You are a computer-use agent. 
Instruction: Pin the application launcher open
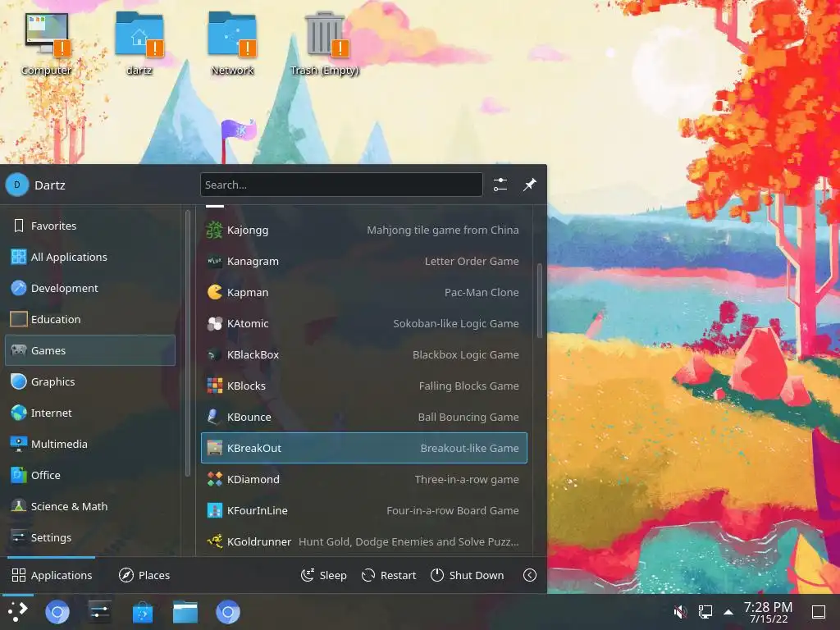tap(529, 185)
